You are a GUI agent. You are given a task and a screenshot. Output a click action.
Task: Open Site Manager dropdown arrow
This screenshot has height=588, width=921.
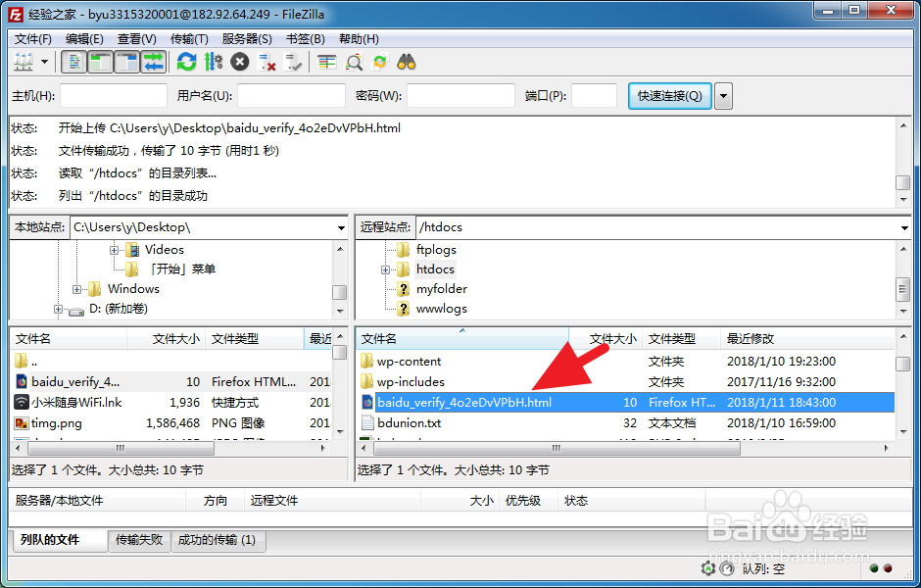click(x=44, y=62)
